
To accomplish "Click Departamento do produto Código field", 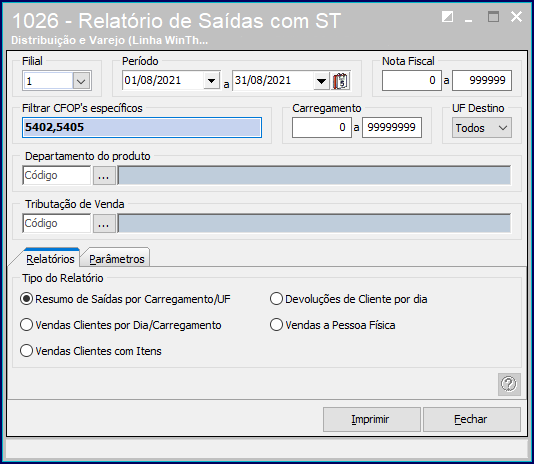I will [x=57, y=175].
